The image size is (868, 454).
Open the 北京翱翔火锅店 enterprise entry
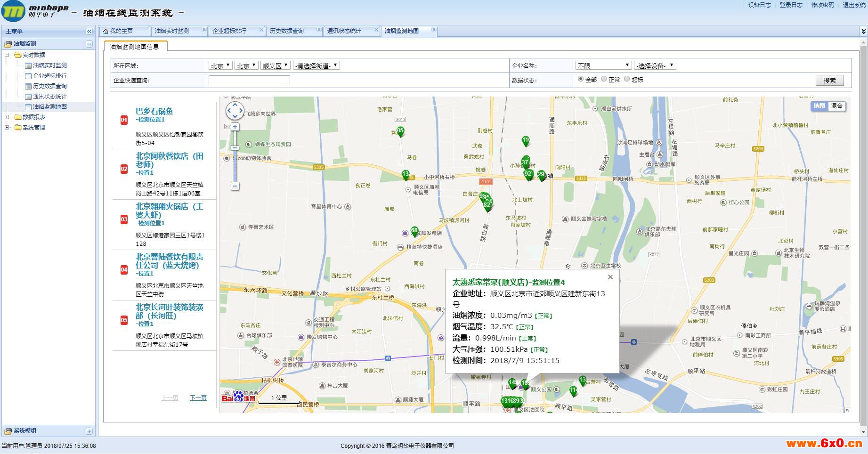click(x=170, y=211)
